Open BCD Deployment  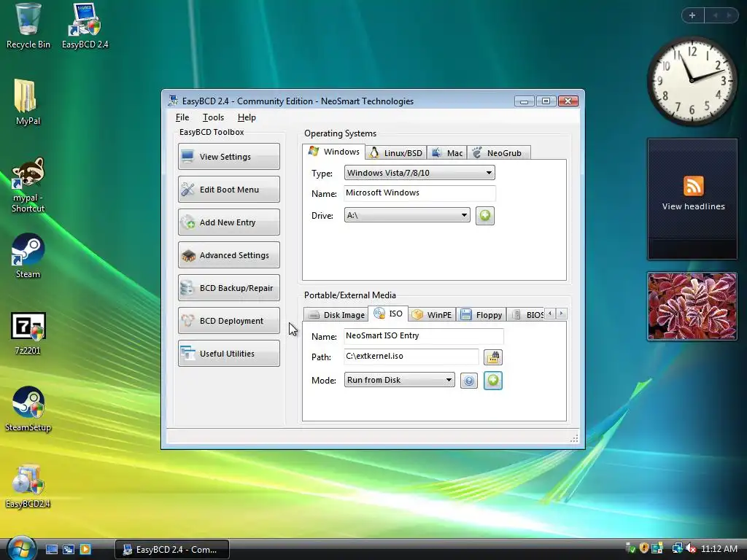pos(228,321)
